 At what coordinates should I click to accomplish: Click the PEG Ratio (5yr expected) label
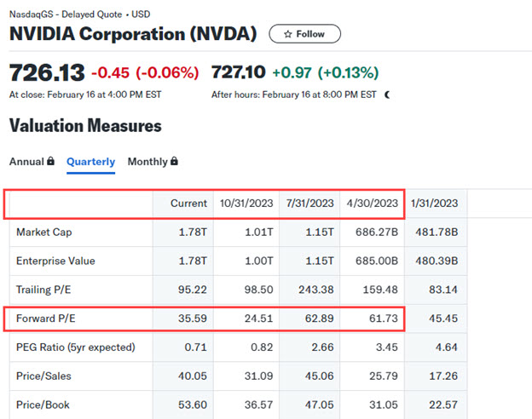pos(76,347)
